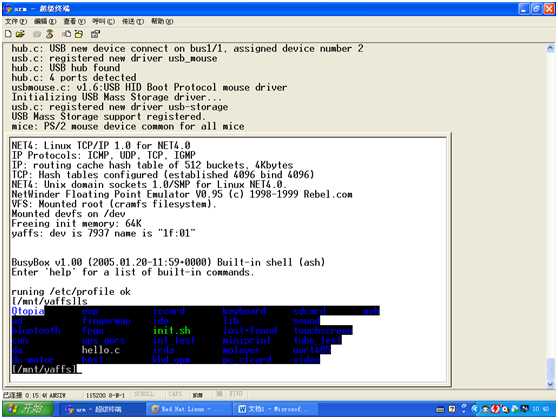Click the vertical scrollbar thumb
The width and height of the screenshot is (558, 419).
(550, 369)
